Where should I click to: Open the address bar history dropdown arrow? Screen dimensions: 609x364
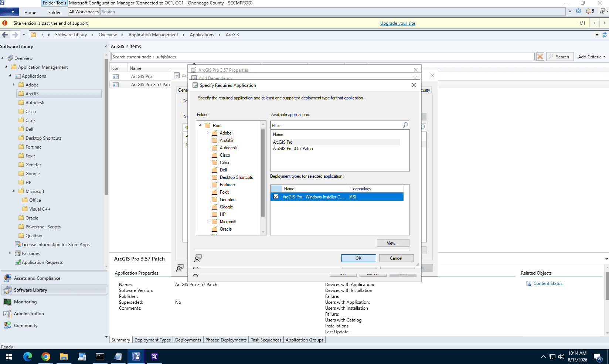point(597,35)
